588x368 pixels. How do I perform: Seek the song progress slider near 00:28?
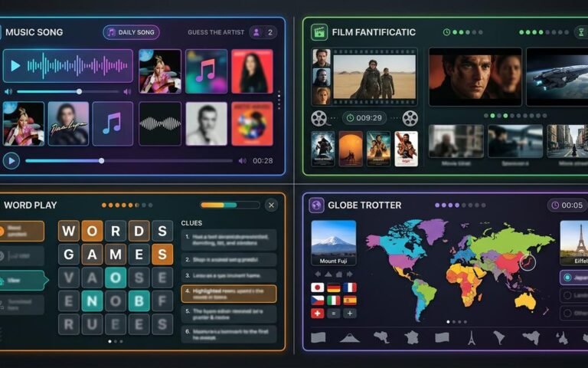pyautogui.click(x=129, y=161)
